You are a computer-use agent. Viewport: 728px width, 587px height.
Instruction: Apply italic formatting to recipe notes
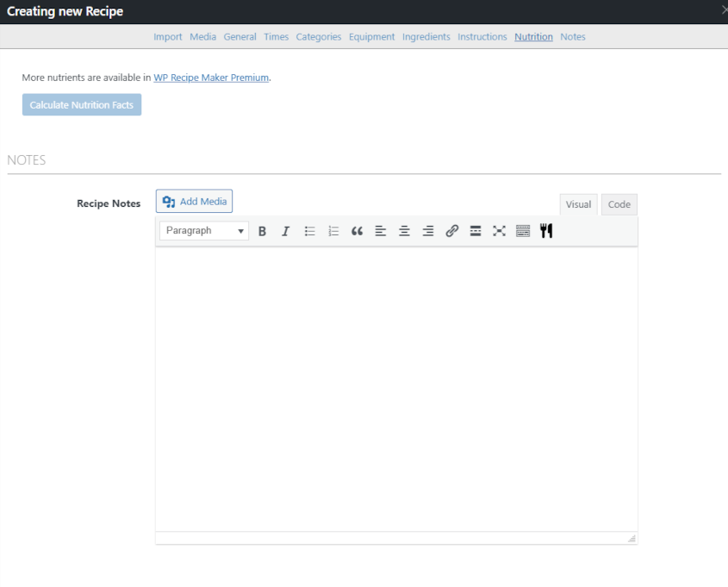pos(285,230)
